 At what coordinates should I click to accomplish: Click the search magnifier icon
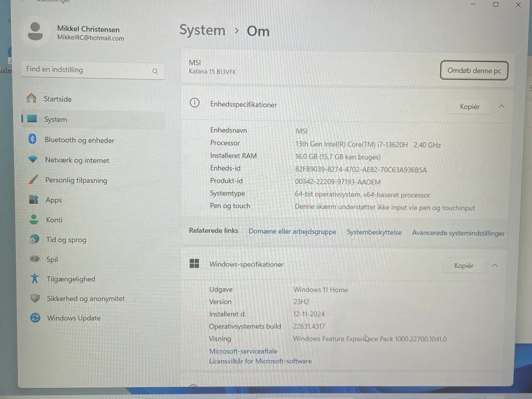coord(155,71)
